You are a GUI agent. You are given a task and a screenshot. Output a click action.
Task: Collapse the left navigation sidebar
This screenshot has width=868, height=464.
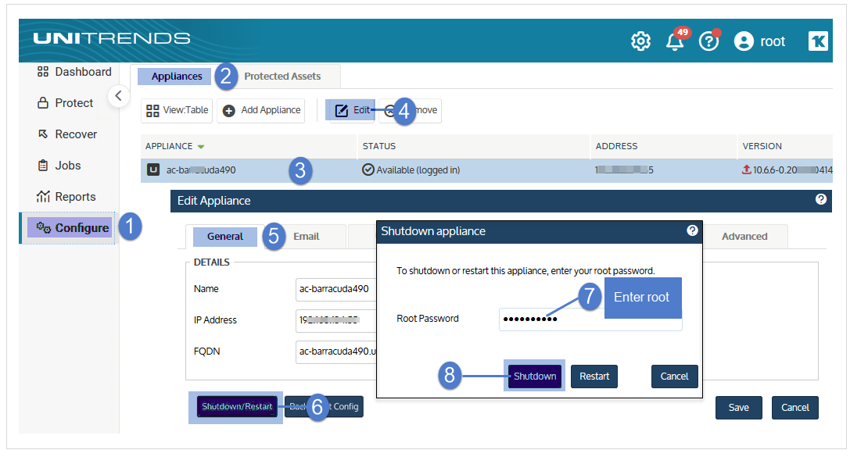(118, 95)
